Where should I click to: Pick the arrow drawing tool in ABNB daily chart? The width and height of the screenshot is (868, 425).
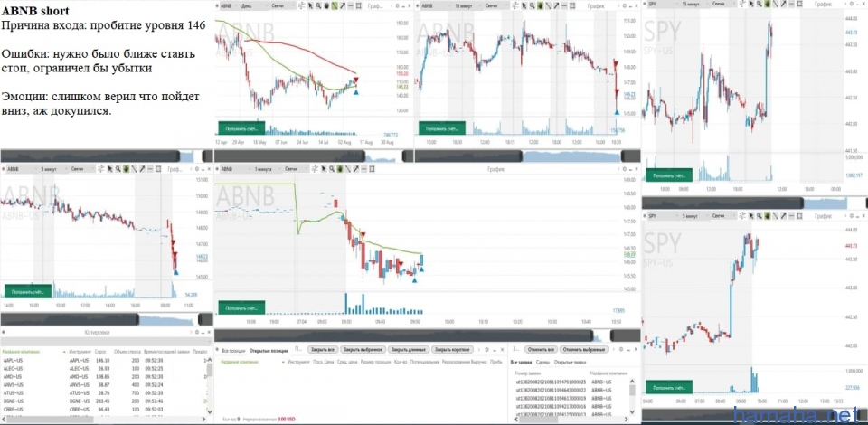click(x=344, y=5)
